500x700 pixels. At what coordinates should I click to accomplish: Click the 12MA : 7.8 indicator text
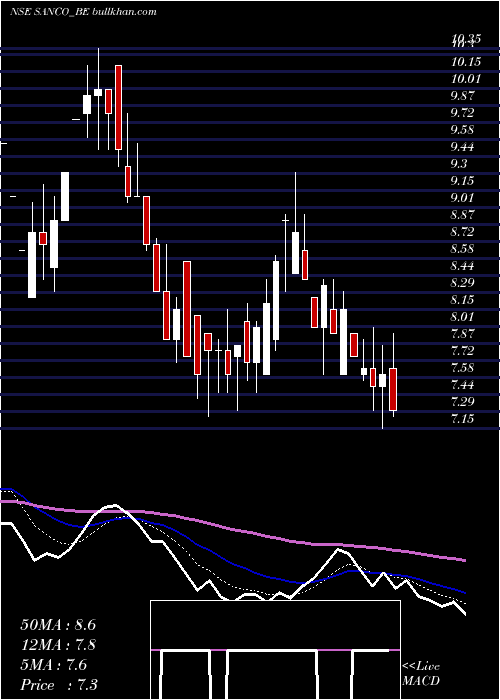58,645
